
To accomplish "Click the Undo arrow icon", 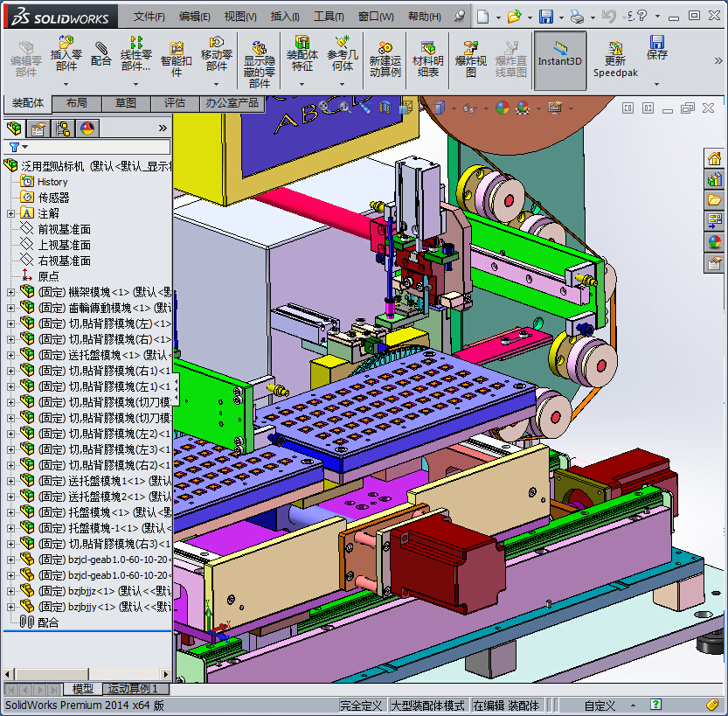I will (x=608, y=17).
